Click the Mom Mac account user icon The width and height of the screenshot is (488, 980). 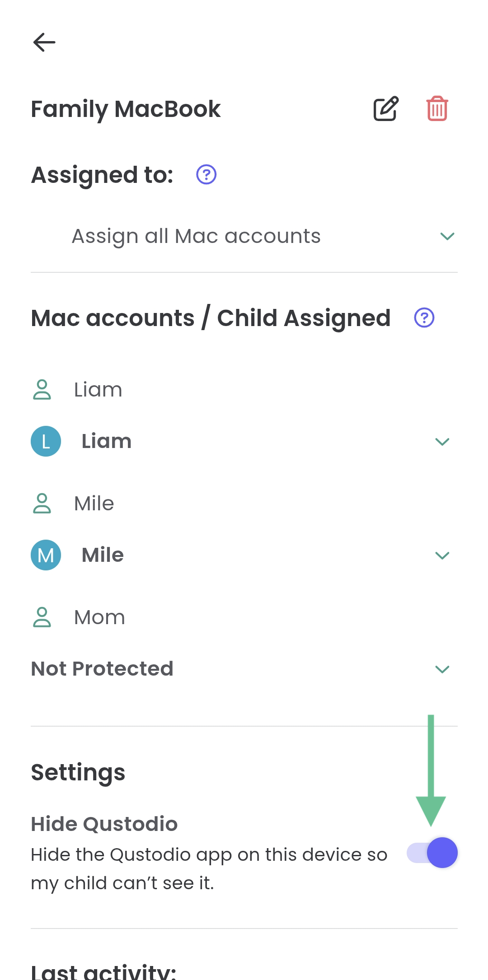(42, 617)
